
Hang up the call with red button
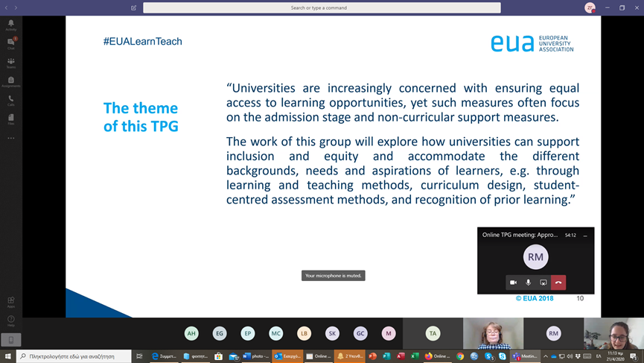click(x=558, y=282)
